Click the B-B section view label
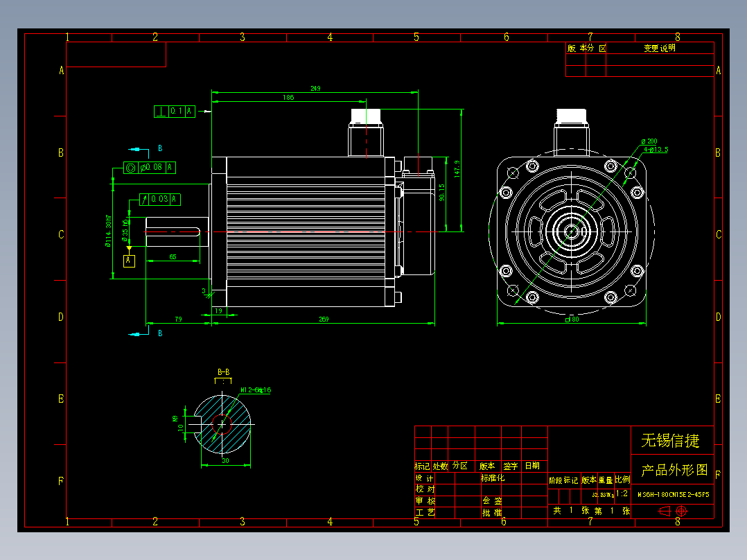 tap(223, 371)
